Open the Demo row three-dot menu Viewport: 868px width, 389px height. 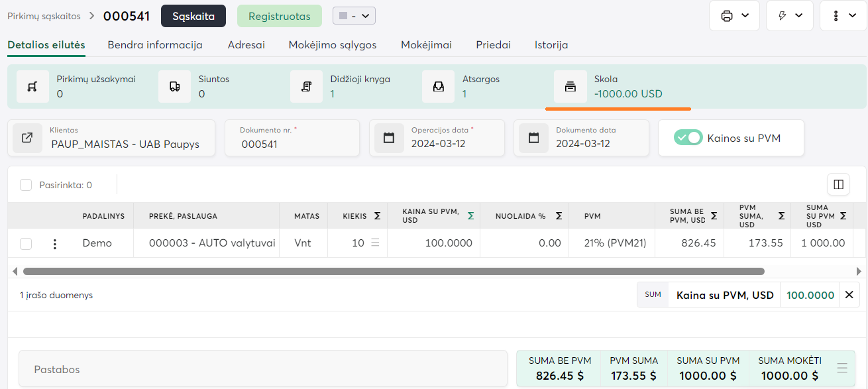click(55, 244)
